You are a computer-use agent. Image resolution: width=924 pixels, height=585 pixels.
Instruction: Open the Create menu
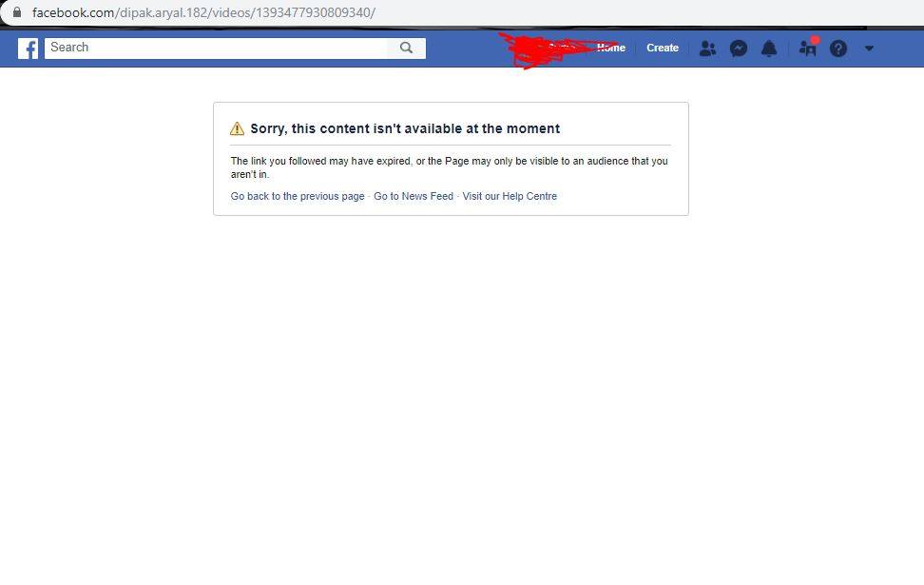pyautogui.click(x=663, y=48)
